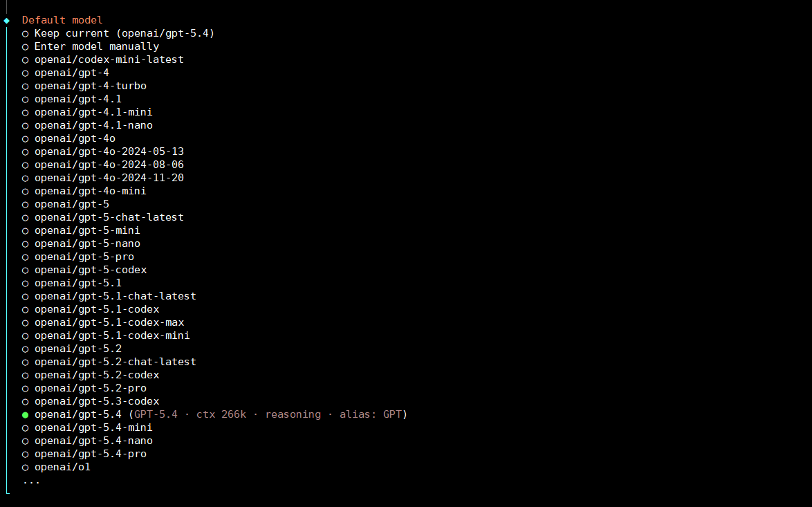This screenshot has width=812, height=507.
Task: Pick openai/gpt-5.4-pro from list
Action: tap(91, 454)
